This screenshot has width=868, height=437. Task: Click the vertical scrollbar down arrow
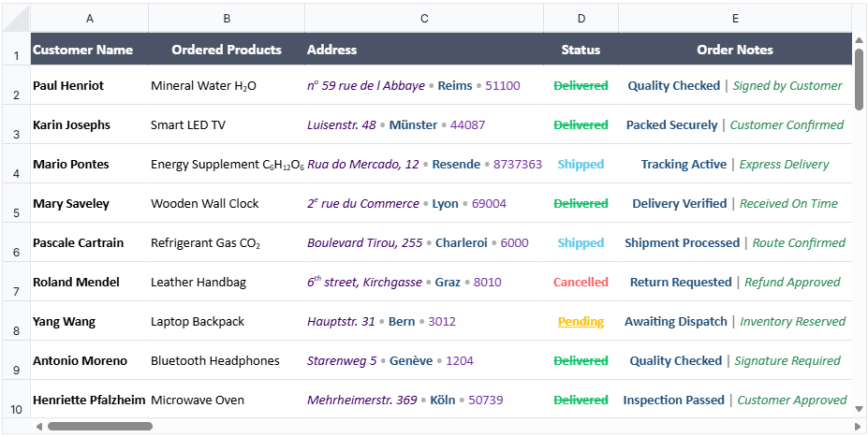859,409
